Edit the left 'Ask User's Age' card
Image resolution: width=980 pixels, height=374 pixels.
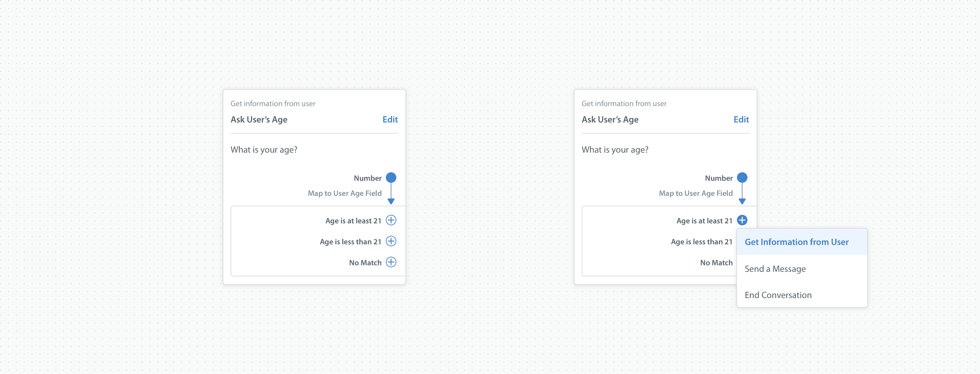[390, 120]
